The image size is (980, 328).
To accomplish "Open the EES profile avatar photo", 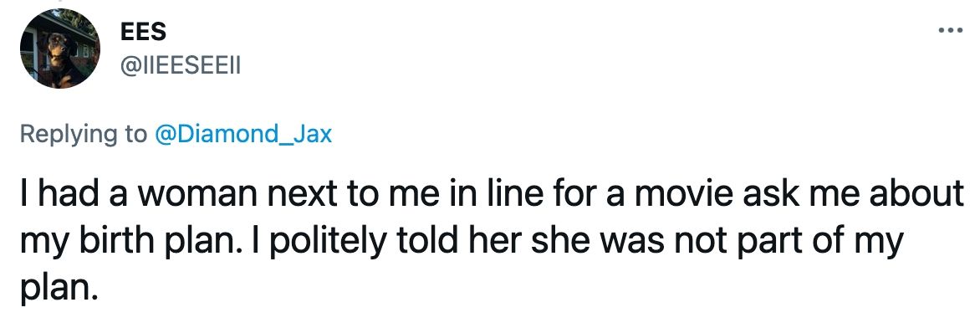I will (x=60, y=49).
